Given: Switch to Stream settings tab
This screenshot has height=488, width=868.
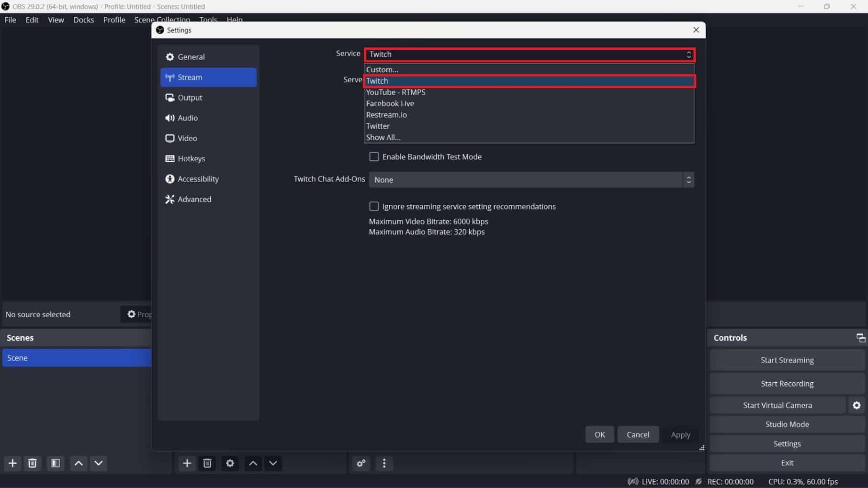Looking at the screenshot, I should click(x=208, y=78).
